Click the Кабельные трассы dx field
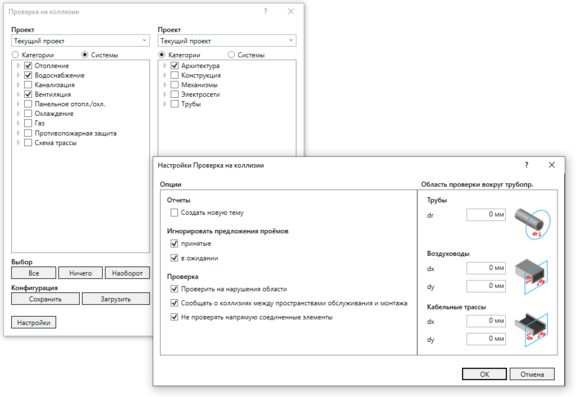 point(486,321)
